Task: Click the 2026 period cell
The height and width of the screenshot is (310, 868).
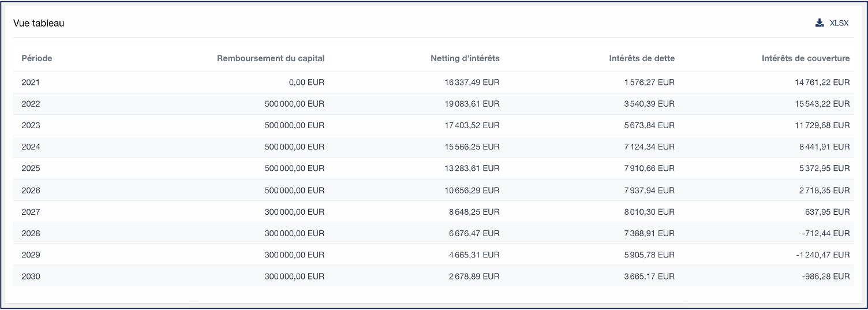Action: tap(31, 191)
